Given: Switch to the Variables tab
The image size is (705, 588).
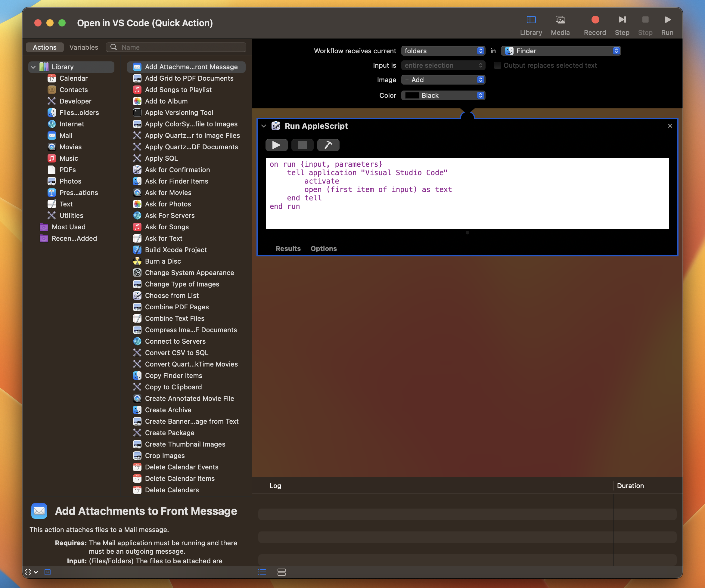Looking at the screenshot, I should click(x=84, y=47).
